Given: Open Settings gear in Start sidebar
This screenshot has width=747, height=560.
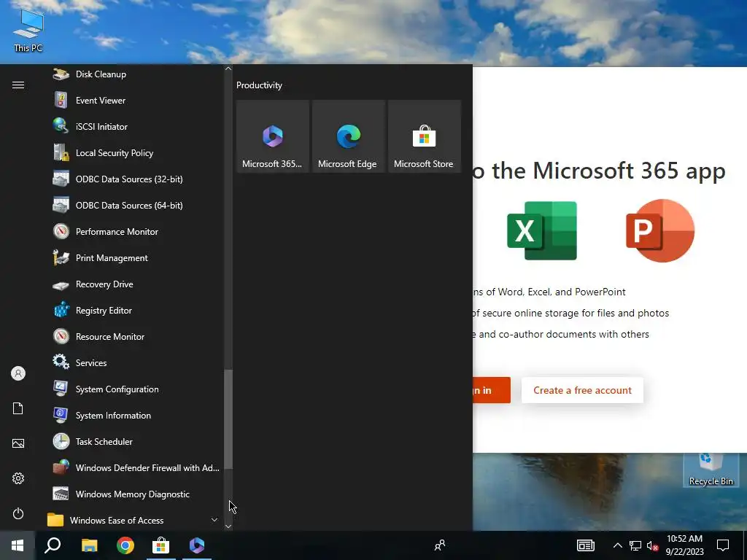Looking at the screenshot, I should (18, 478).
